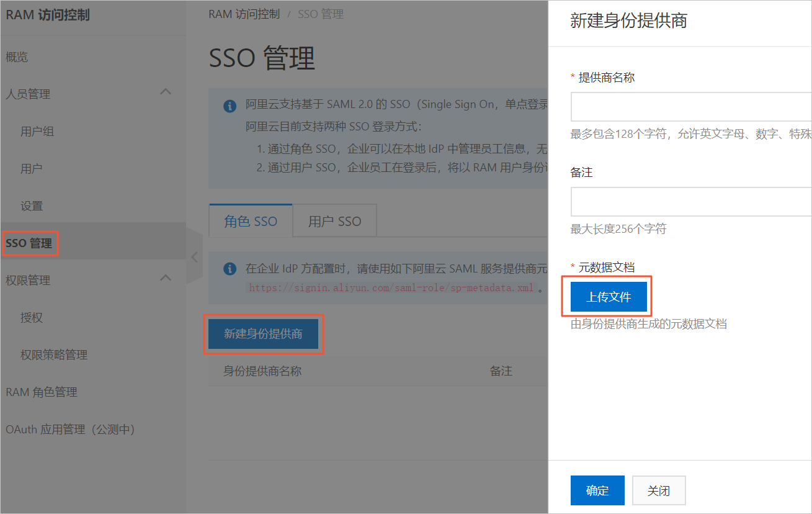Click the 由身份提供商生成的元数据文档 hint text

[x=648, y=323]
